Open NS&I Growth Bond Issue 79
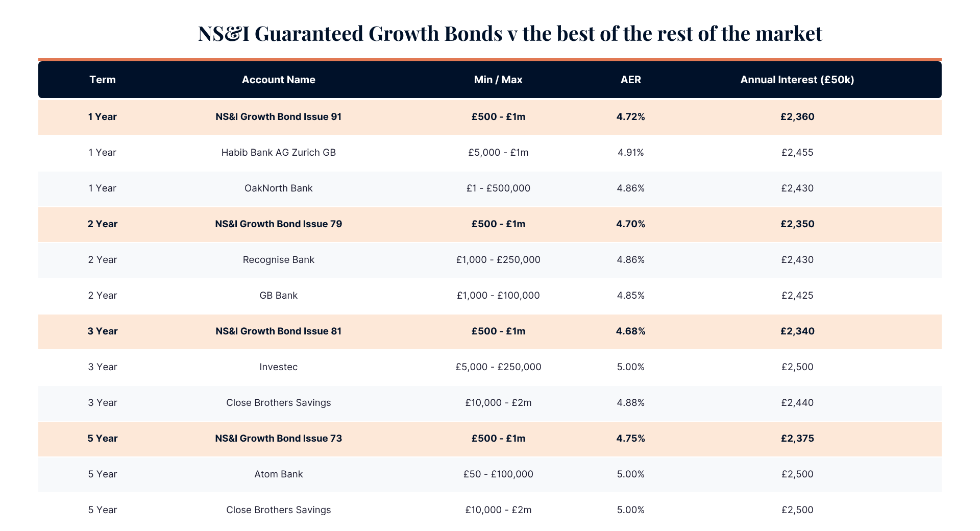980x531 pixels. pyautogui.click(x=279, y=224)
